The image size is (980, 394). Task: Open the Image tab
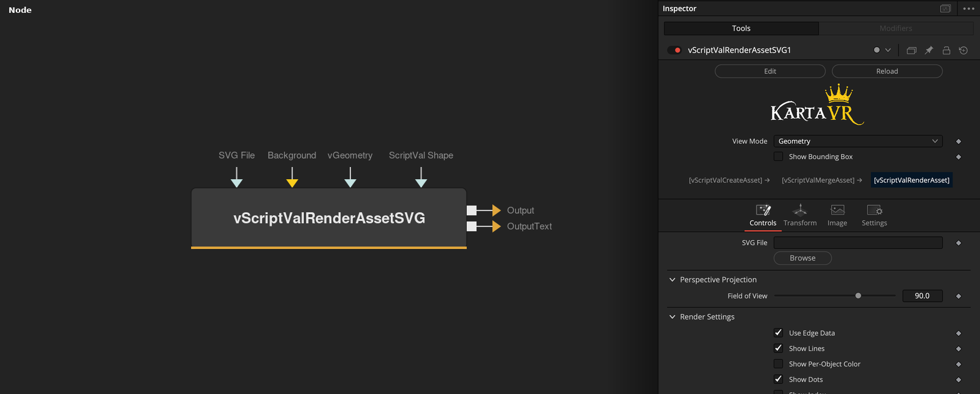837,216
